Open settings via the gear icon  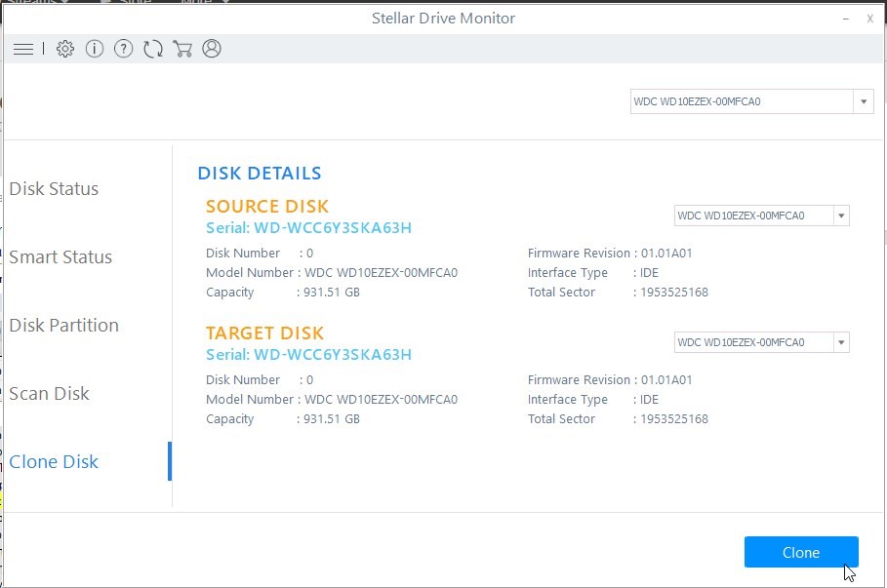click(65, 49)
